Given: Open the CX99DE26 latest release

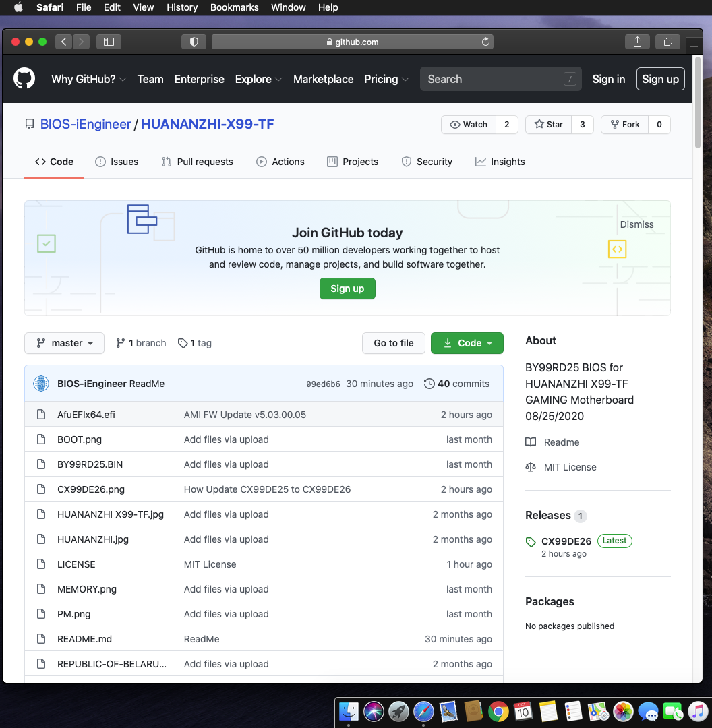Looking at the screenshot, I should tap(566, 541).
